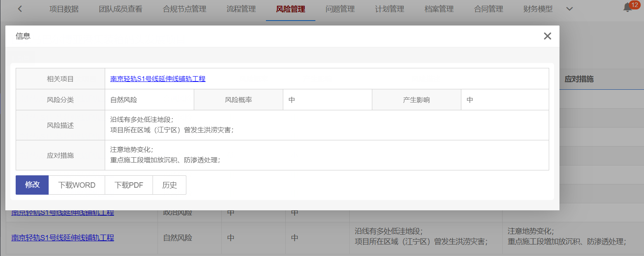Open the 问题管理 tab
This screenshot has width=644, height=256.
pos(340,9)
